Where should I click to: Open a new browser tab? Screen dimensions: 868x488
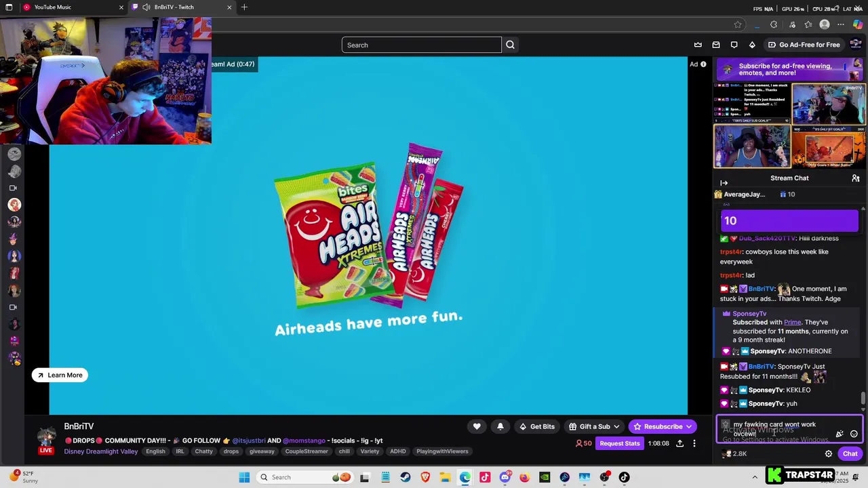(x=244, y=7)
